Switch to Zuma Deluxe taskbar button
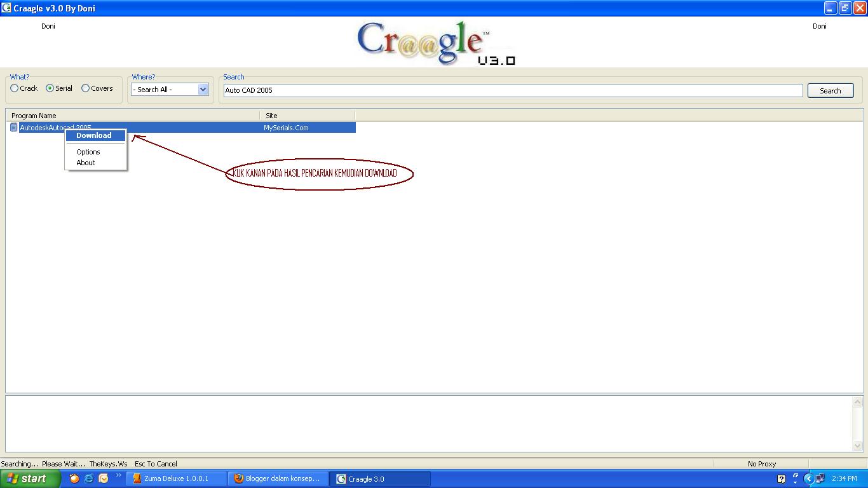868x488 pixels. pyautogui.click(x=177, y=479)
